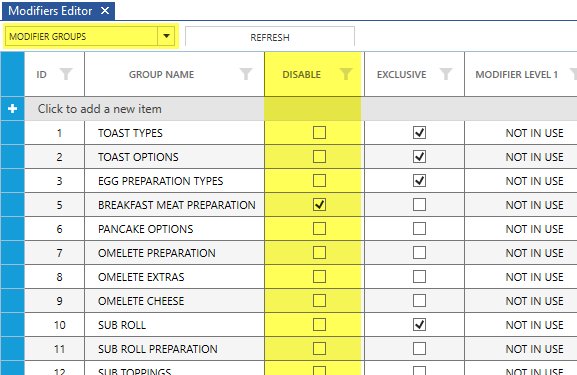
Task: Open the Exclusive column filter icon
Action: (446, 74)
